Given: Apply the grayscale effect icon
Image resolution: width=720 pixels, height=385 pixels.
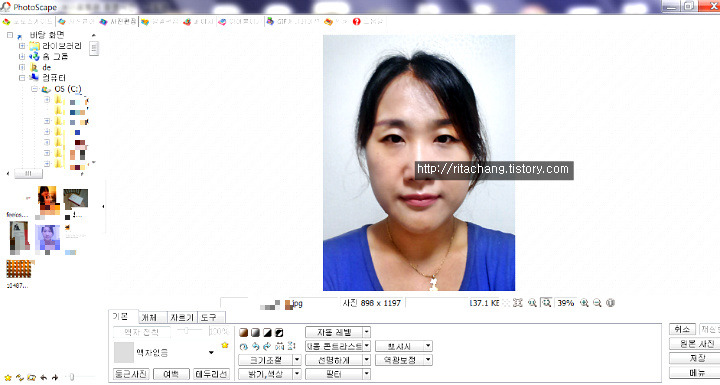Looking at the screenshot, I should (x=255, y=332).
